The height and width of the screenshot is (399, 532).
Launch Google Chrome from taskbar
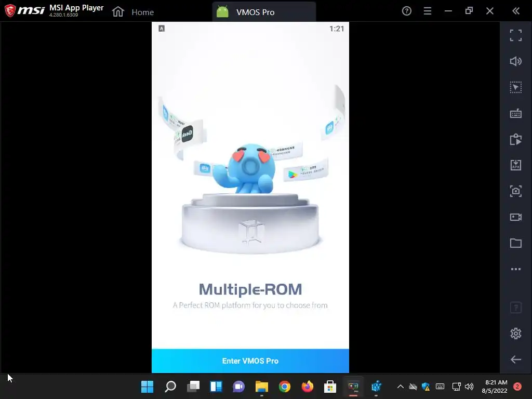pyautogui.click(x=285, y=387)
